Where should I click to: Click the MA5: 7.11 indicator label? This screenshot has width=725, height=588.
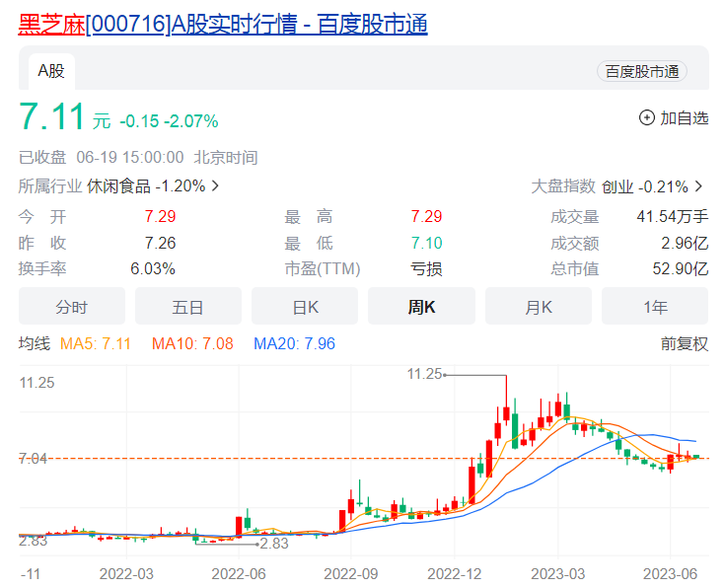point(96,343)
